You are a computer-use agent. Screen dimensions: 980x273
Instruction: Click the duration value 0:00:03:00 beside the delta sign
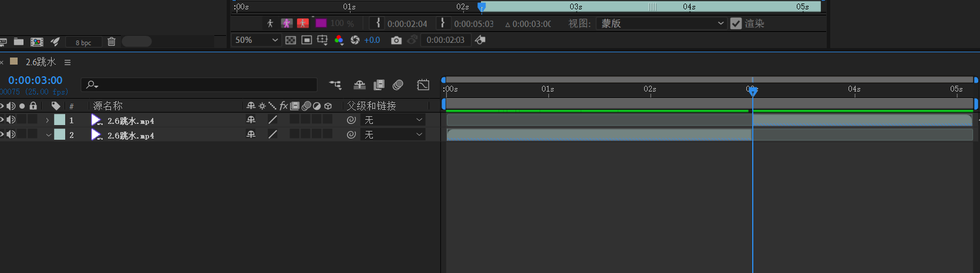click(x=531, y=24)
